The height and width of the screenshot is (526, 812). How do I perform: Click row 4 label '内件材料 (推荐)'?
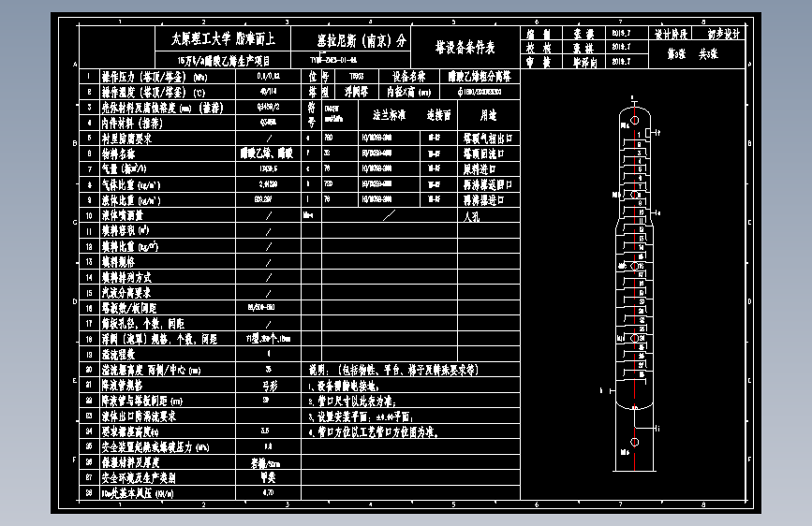[x=132, y=123]
